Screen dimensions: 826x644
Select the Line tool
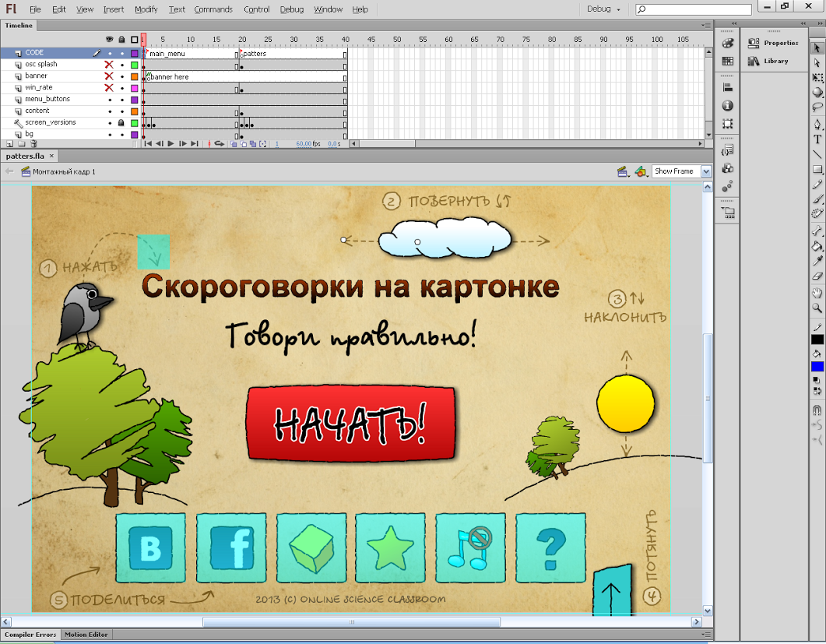pos(817,154)
